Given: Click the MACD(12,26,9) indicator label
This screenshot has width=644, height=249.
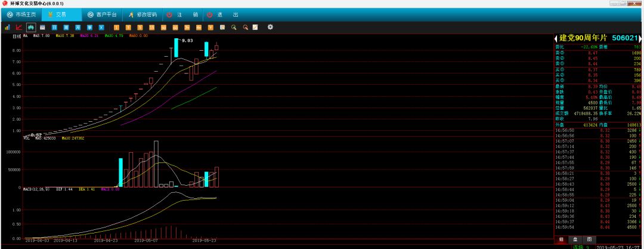Looking at the screenshot, I should (x=36, y=189).
